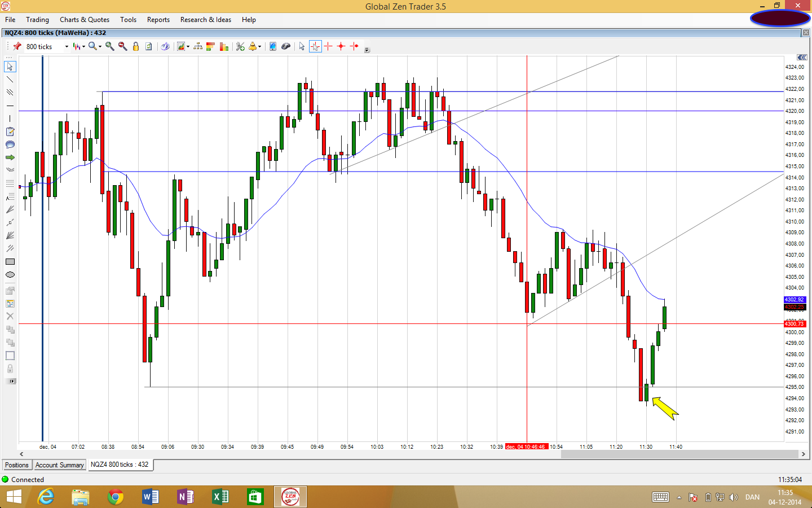Open Google Chrome from the taskbar
The height and width of the screenshot is (508, 812).
[116, 497]
